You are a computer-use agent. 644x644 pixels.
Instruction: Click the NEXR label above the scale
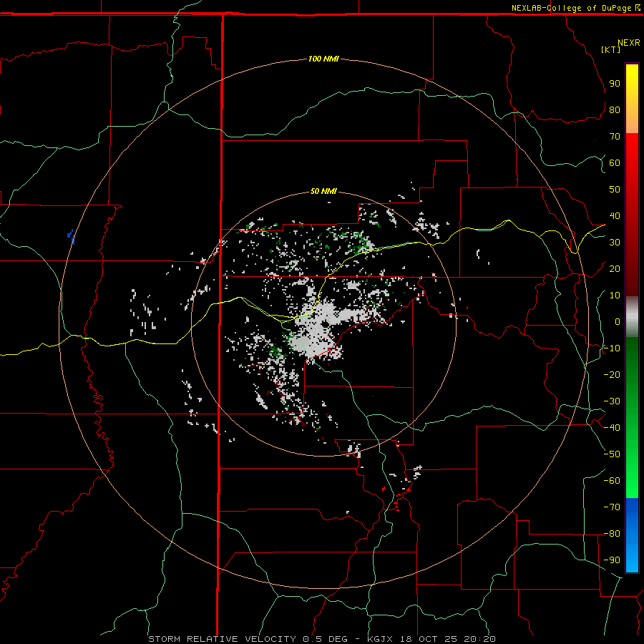628,43
